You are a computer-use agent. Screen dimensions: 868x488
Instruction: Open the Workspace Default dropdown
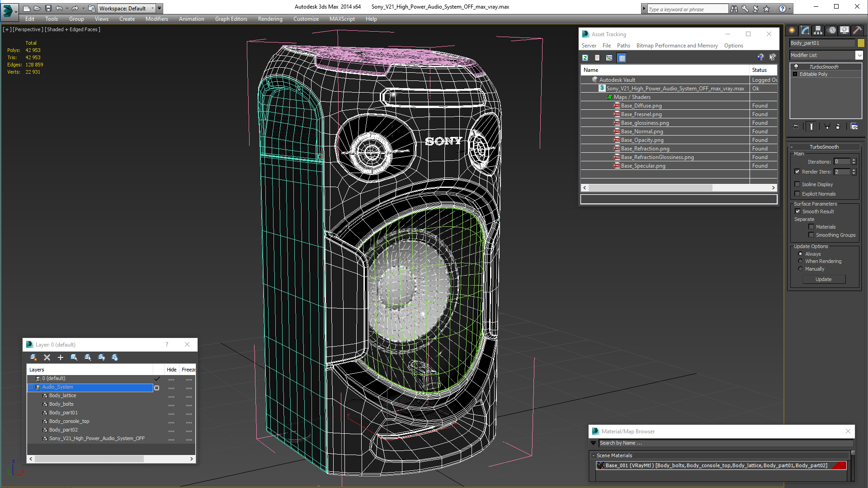[152, 8]
